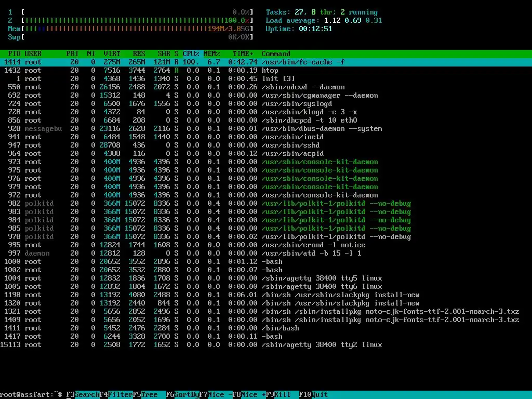Sort by the Command column header
Image resolution: width=532 pixels, height=399 pixels.
pyautogui.click(x=276, y=54)
